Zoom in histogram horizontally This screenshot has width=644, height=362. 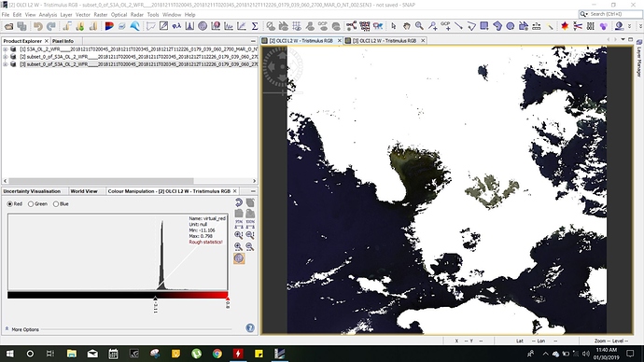coord(239,246)
